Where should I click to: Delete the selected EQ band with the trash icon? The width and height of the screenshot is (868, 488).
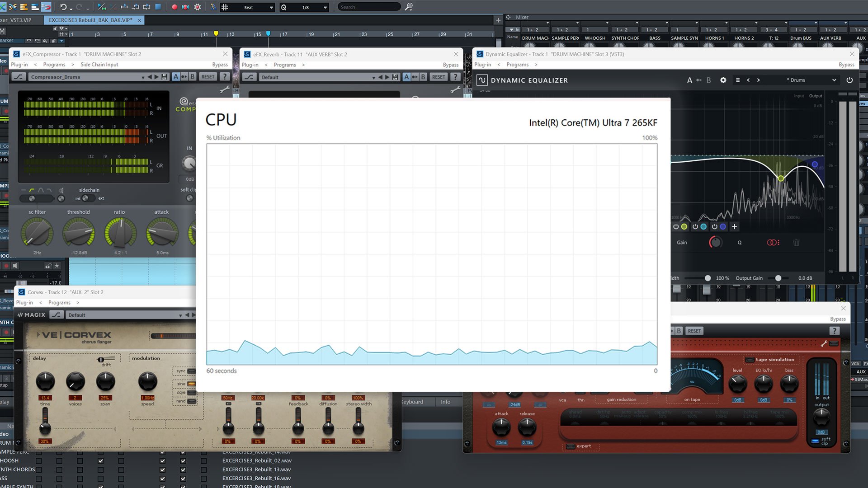[x=796, y=243]
